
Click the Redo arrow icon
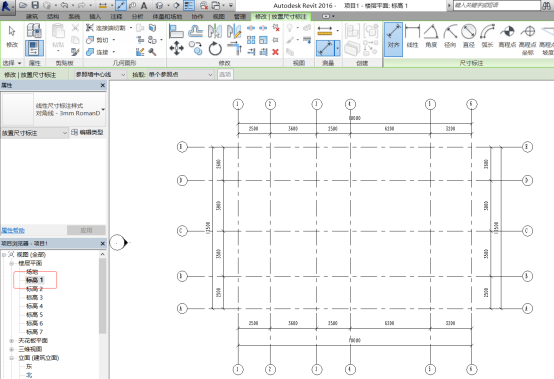(x=82, y=5)
